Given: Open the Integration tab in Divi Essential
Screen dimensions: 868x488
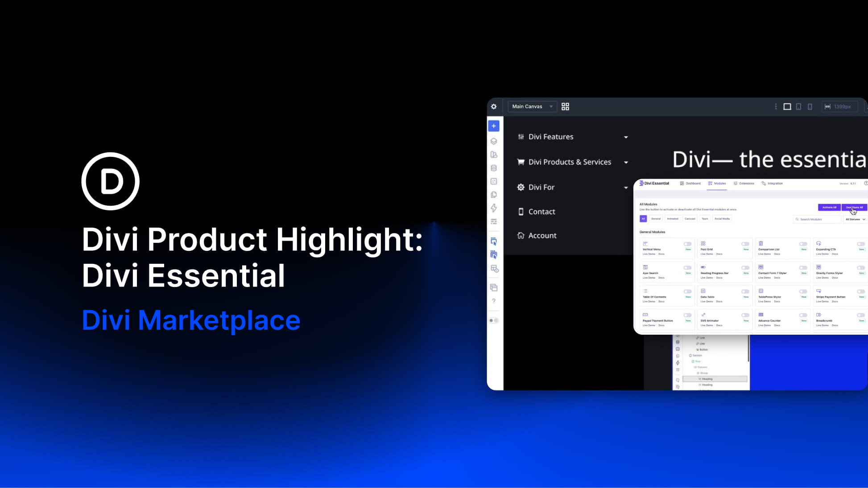Looking at the screenshot, I should (x=772, y=183).
